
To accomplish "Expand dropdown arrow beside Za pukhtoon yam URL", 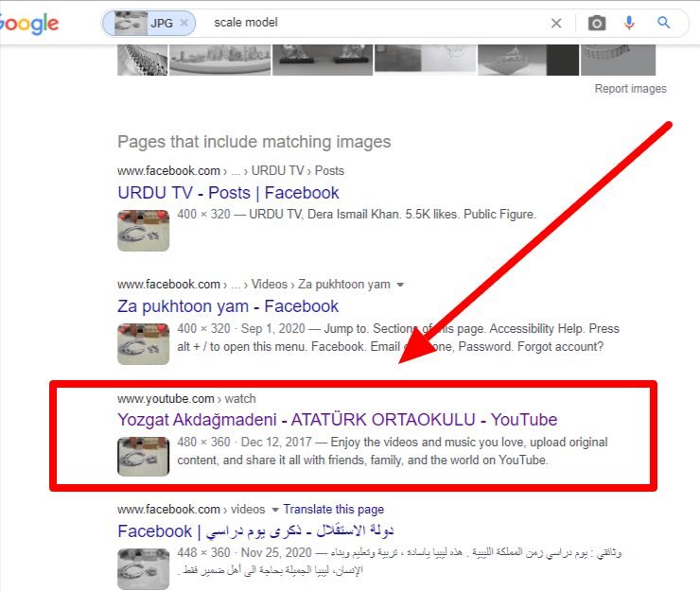I will (x=400, y=285).
